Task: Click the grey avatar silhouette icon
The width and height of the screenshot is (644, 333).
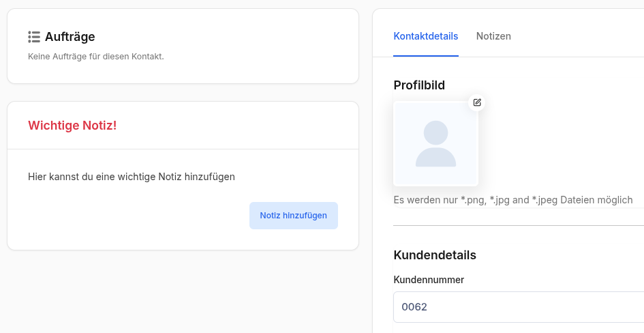Action: pyautogui.click(x=435, y=143)
